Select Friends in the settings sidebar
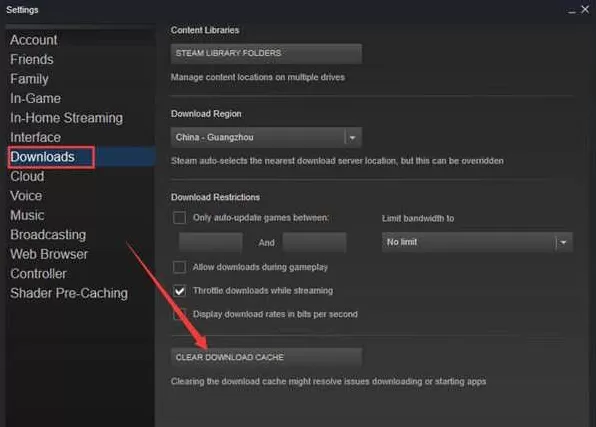596x427 pixels. 32,59
